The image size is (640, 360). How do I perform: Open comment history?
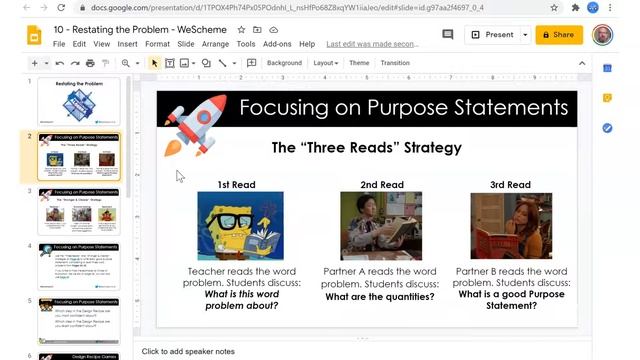[448, 35]
